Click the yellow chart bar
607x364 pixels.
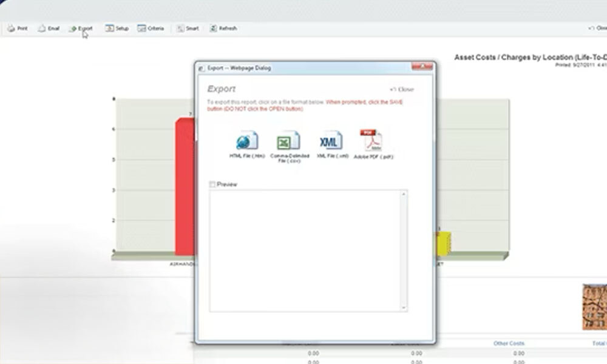[444, 243]
